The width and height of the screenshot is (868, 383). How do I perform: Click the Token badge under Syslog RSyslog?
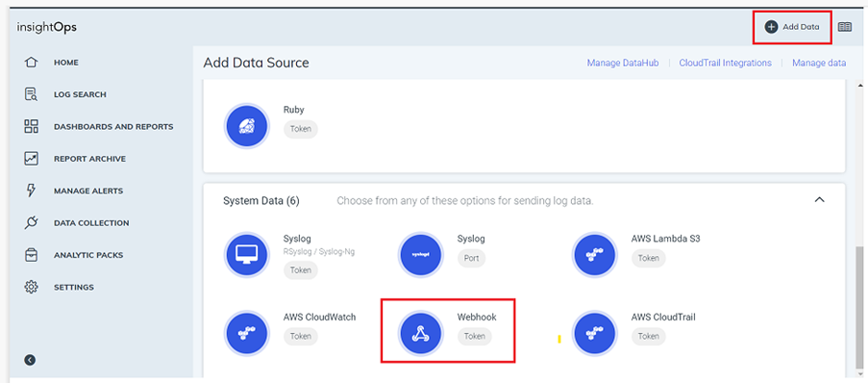[x=301, y=270]
